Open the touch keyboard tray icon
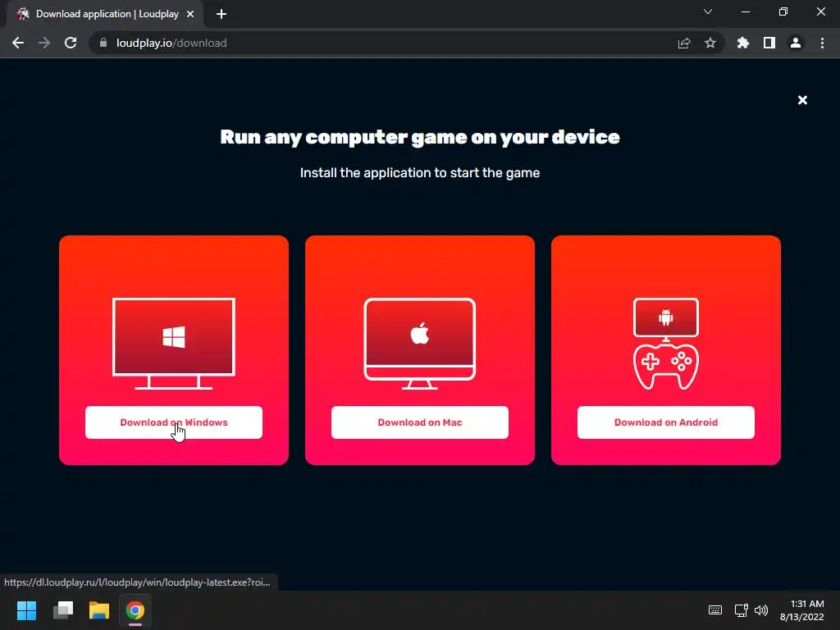The width and height of the screenshot is (840, 630). tap(715, 610)
